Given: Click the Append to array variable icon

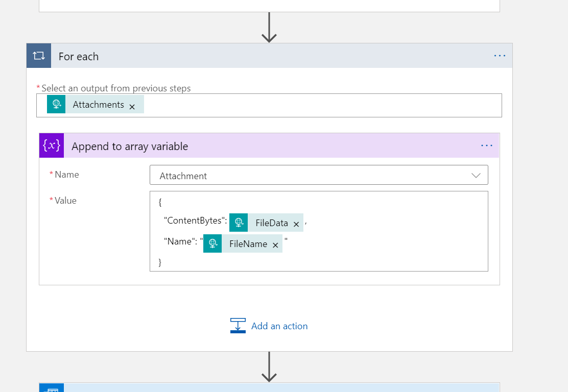Looking at the screenshot, I should [52, 146].
